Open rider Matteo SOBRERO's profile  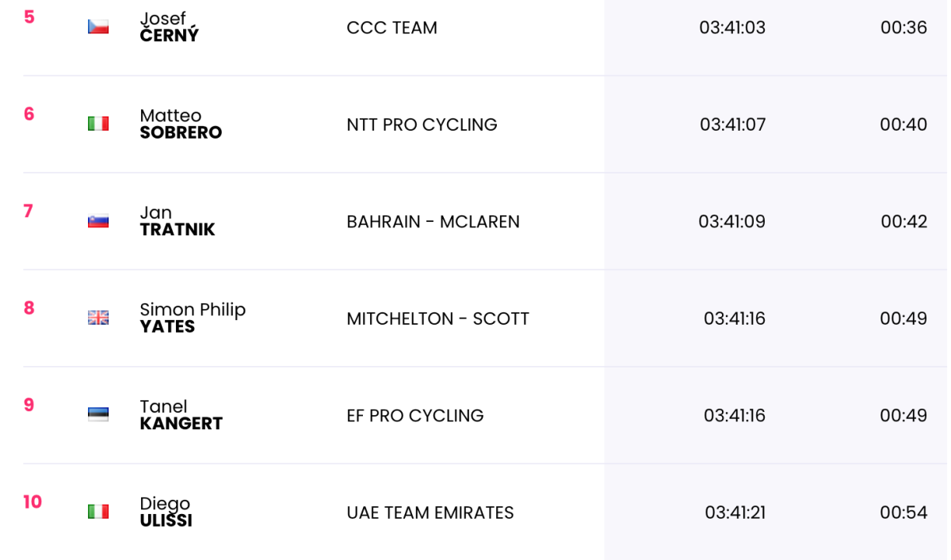(181, 124)
